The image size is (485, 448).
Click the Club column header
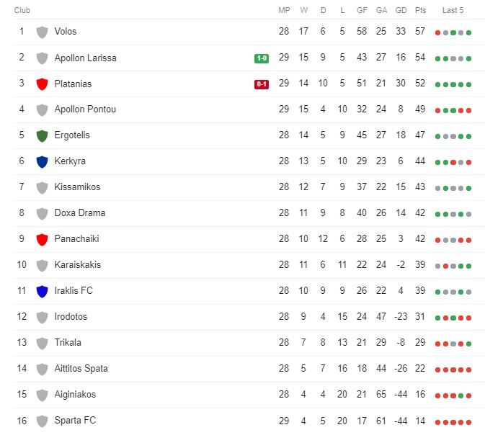(22, 10)
